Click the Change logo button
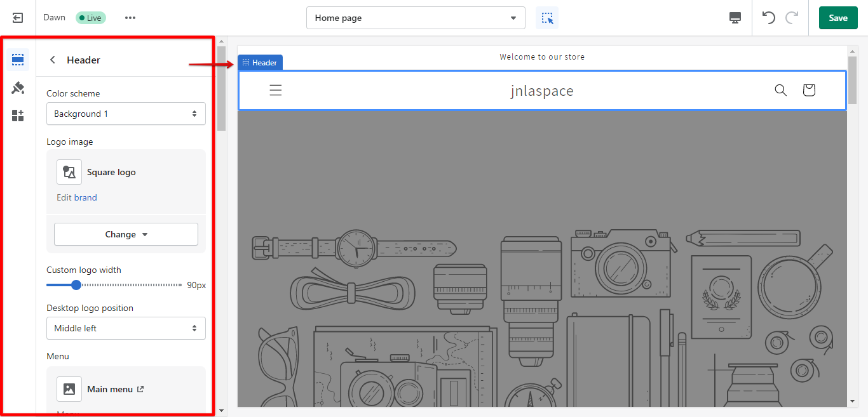Screen dimensions: 868x417 (126, 234)
